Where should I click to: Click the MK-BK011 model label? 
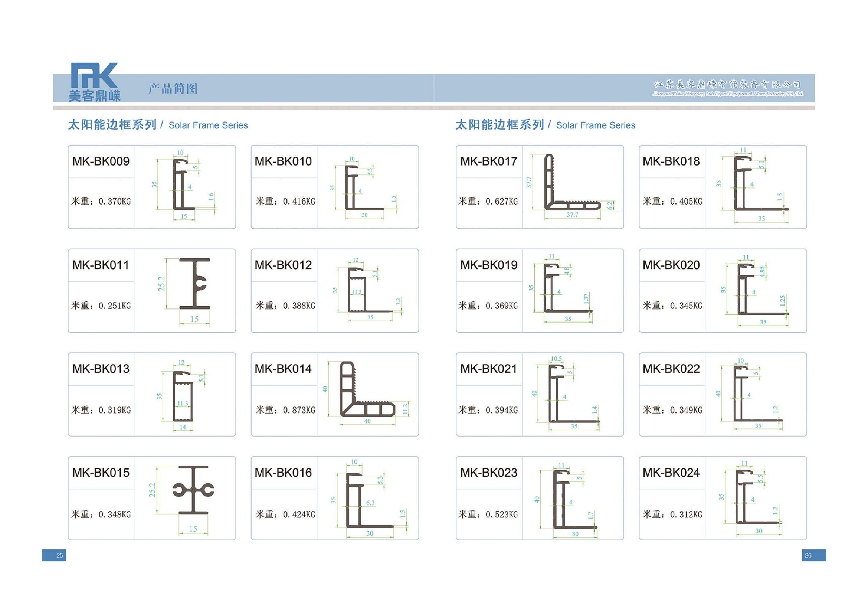point(101,265)
